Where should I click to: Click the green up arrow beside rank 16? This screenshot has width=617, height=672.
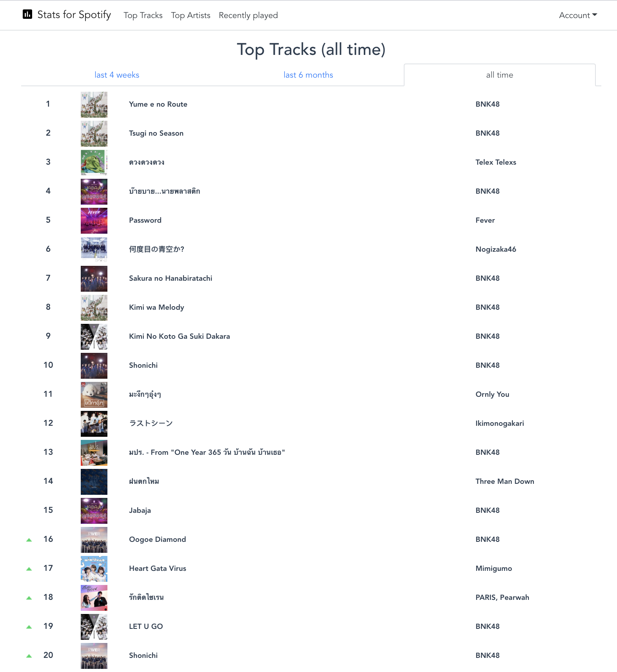[x=29, y=540]
